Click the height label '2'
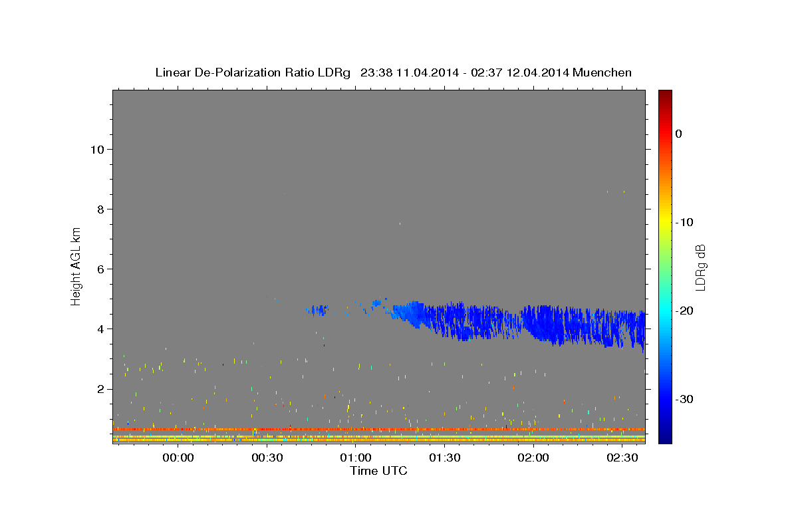Screen dimensions: 798x532 [99, 388]
